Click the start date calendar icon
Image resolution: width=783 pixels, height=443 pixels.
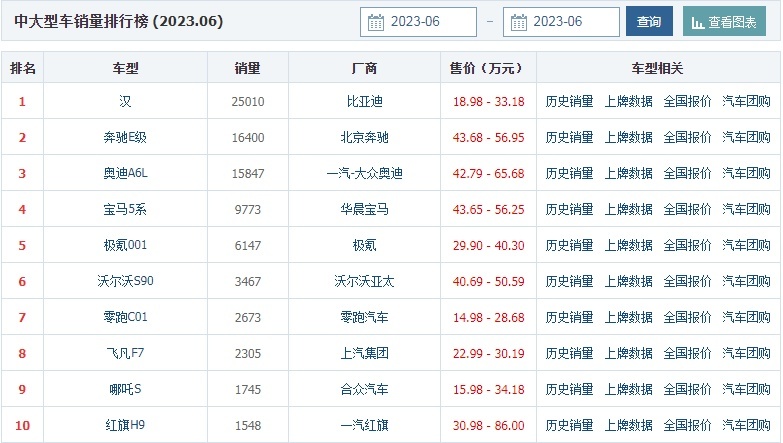[x=376, y=22]
